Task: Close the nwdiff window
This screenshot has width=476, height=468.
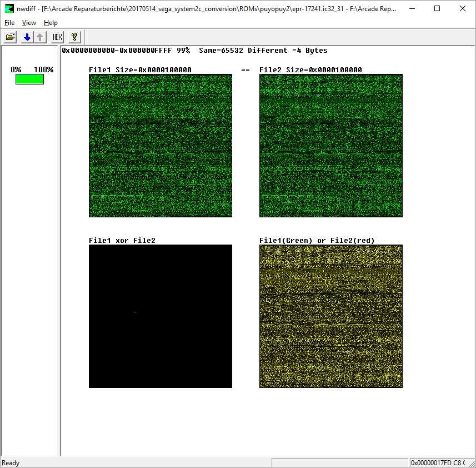Action: click(463, 8)
